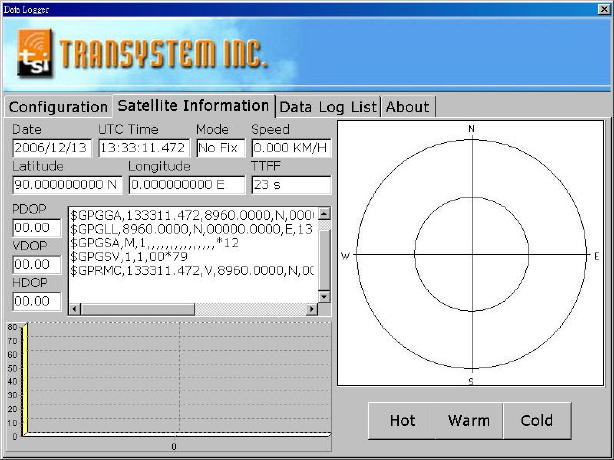The height and width of the screenshot is (460, 614).
Task: Click the TSI Transystem logo icon
Action: [x=35, y=53]
